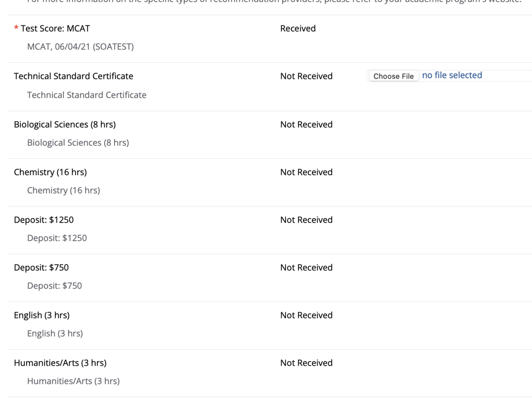Select the Test Score: MCAT heading
This screenshot has height=402, width=532.
click(55, 28)
